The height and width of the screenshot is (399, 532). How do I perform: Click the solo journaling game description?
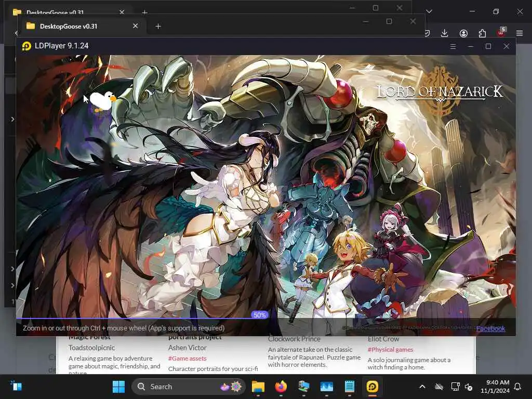pos(409,363)
